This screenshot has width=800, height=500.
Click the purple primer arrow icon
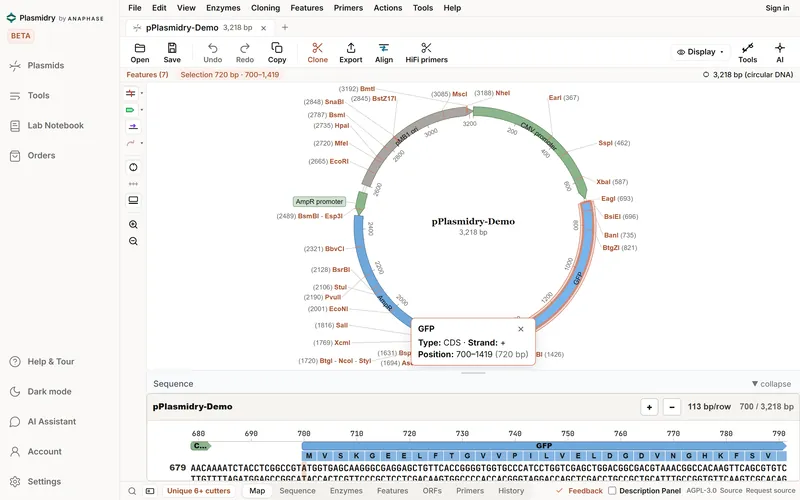point(133,127)
